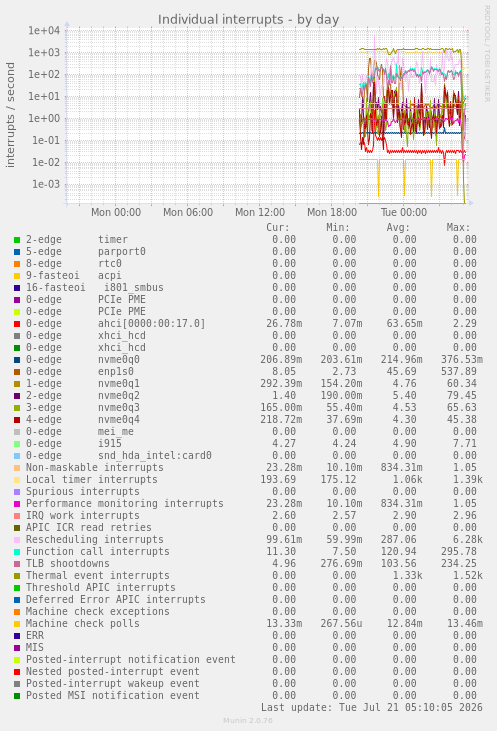This screenshot has height=731, width=497.
Task: Click 'Posted-interrupt notification event' text
Action: tap(131, 660)
